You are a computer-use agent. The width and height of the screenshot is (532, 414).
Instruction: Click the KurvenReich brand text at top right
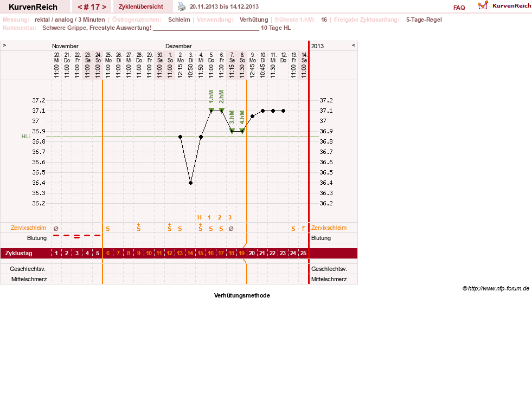[x=511, y=6]
